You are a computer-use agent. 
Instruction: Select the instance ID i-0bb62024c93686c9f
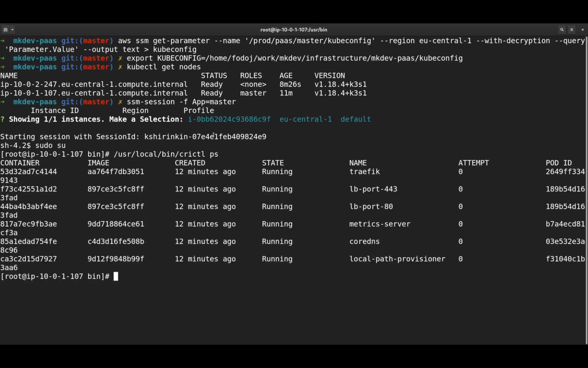point(229,119)
